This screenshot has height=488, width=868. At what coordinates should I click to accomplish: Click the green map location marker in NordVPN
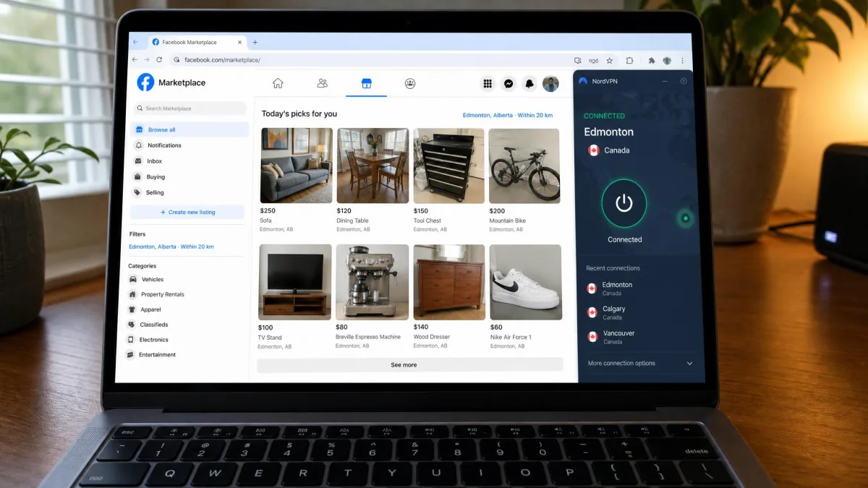click(685, 218)
